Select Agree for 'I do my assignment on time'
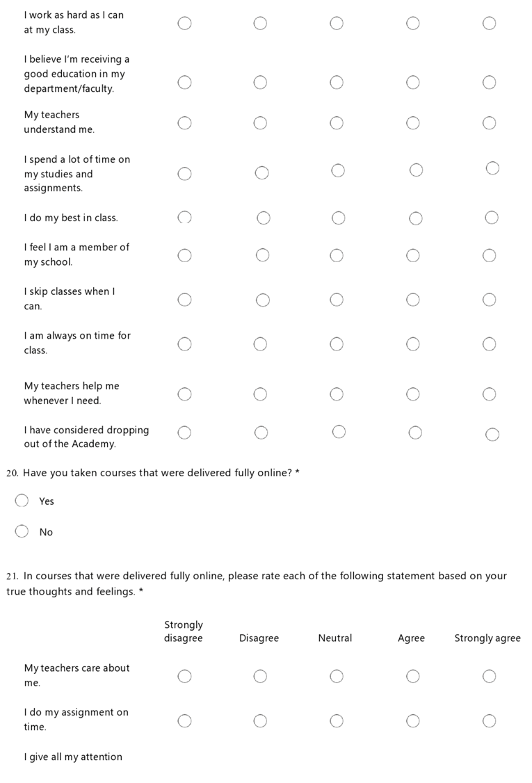 (413, 720)
